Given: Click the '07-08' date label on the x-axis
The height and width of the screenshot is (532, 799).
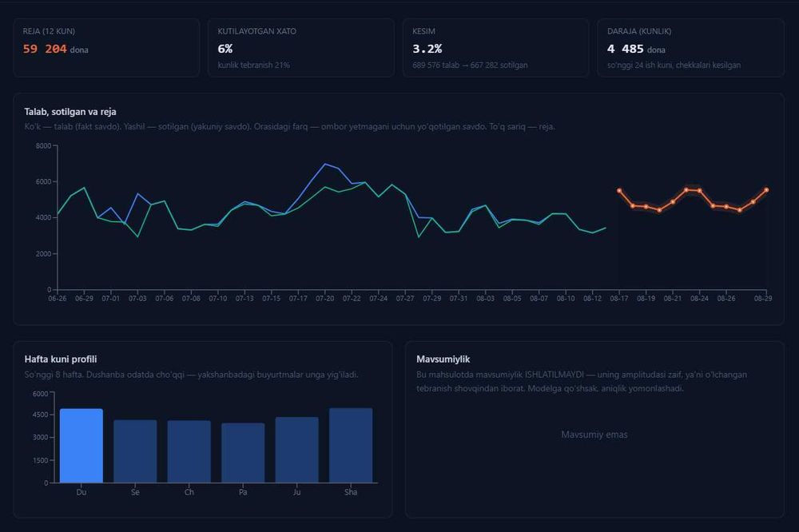Looking at the screenshot, I should [191, 299].
